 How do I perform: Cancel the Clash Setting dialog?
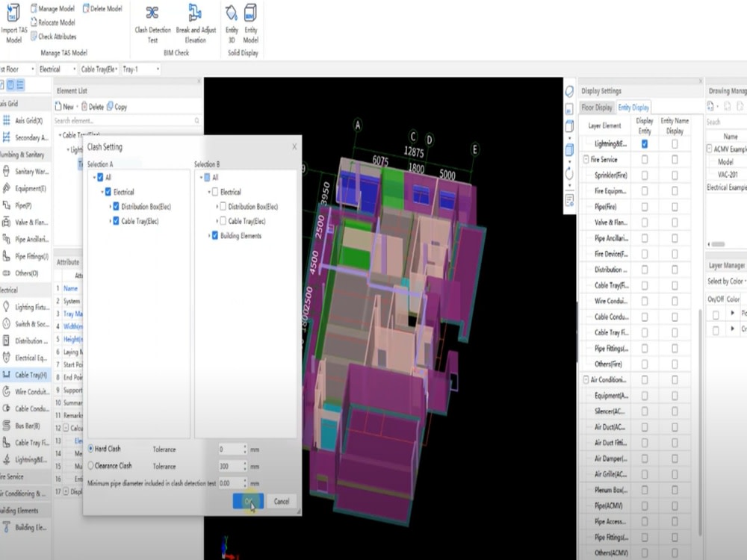pyautogui.click(x=282, y=501)
